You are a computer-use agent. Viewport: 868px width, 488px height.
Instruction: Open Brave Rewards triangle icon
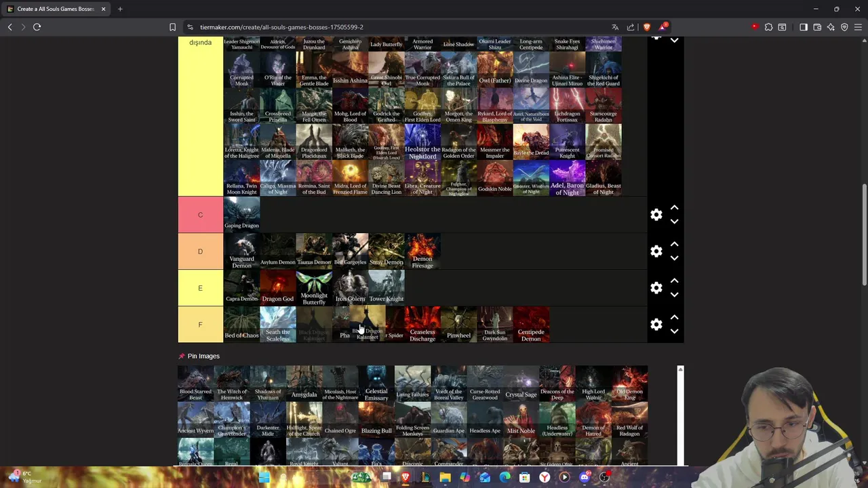pyautogui.click(x=663, y=27)
